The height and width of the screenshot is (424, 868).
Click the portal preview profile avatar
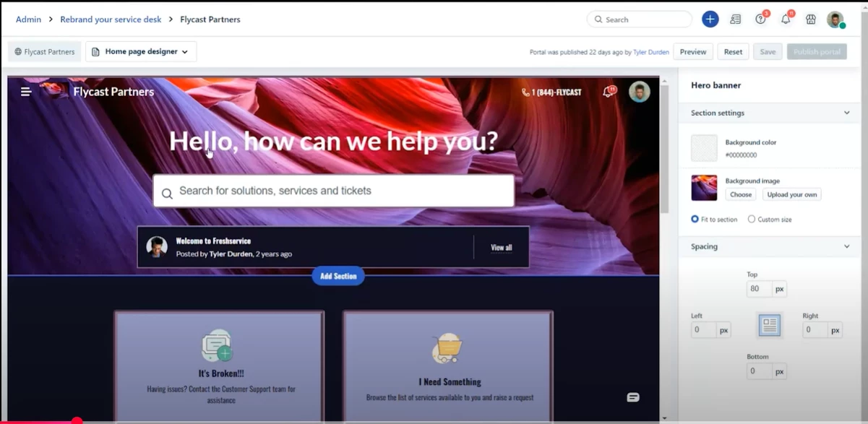[x=639, y=92]
